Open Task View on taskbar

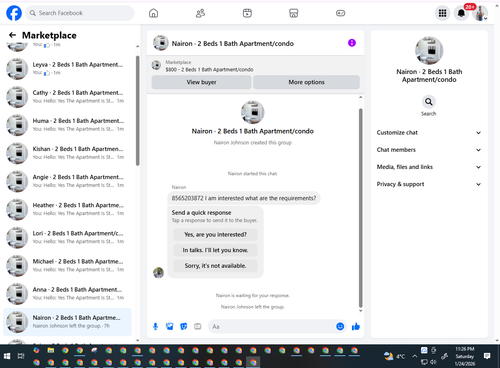(x=21, y=356)
